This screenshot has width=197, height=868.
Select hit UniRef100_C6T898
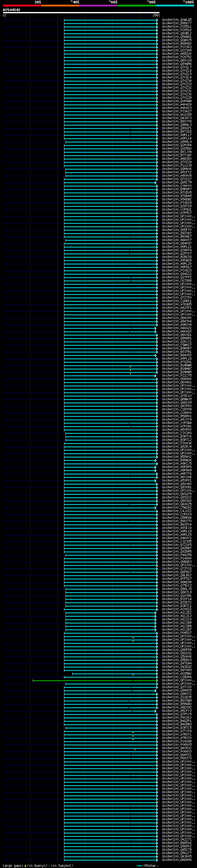point(177,281)
